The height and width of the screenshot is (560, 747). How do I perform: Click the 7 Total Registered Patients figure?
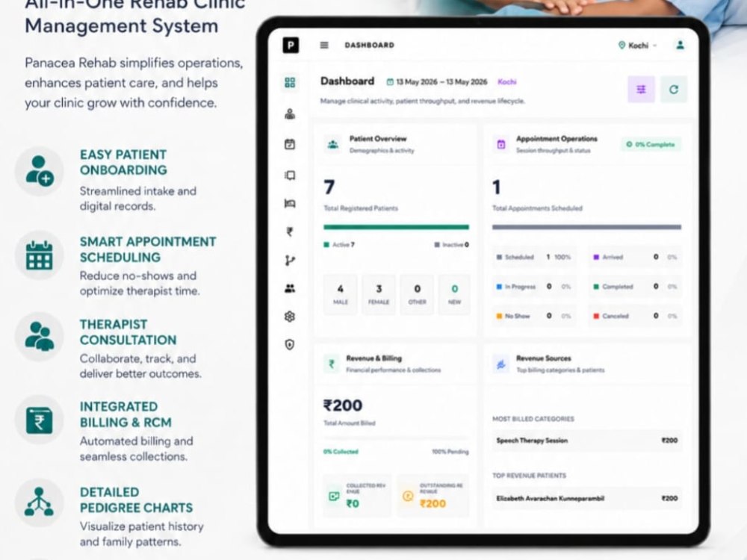[x=329, y=187]
